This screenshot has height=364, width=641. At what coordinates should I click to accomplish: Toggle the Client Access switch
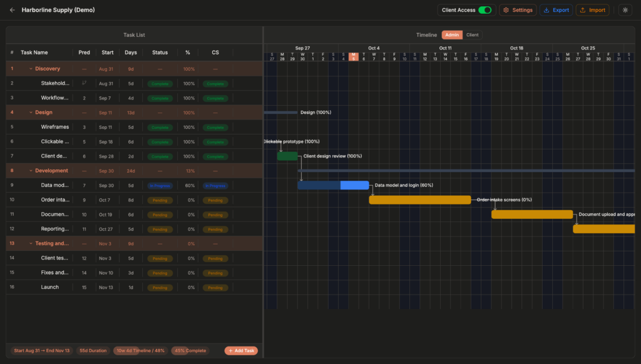click(x=485, y=10)
